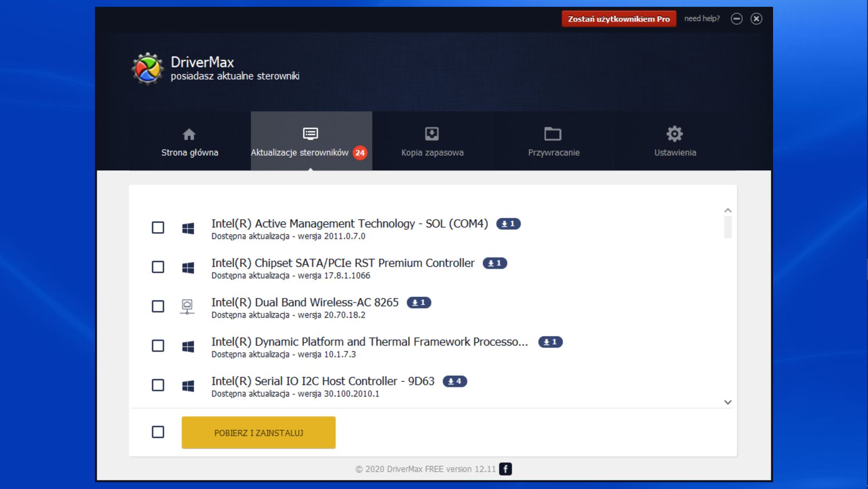Open the need help? link
The width and height of the screenshot is (868, 489).
702,19
